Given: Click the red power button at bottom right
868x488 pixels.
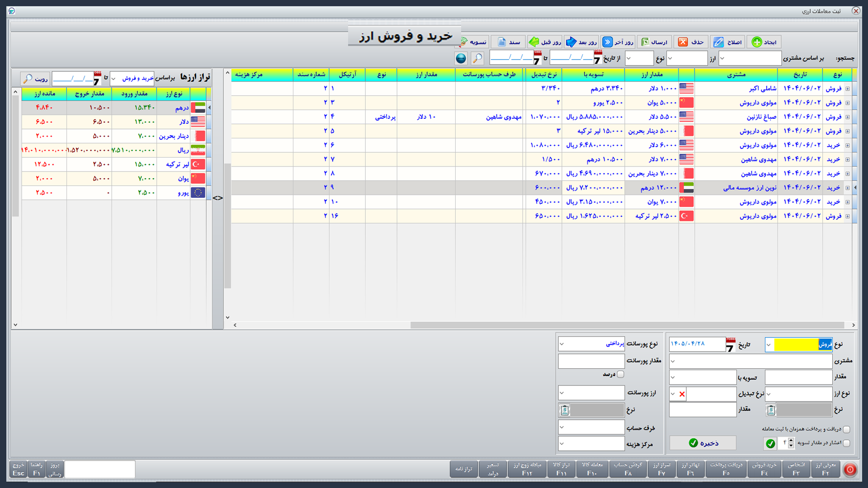Looking at the screenshot, I should point(850,469).
